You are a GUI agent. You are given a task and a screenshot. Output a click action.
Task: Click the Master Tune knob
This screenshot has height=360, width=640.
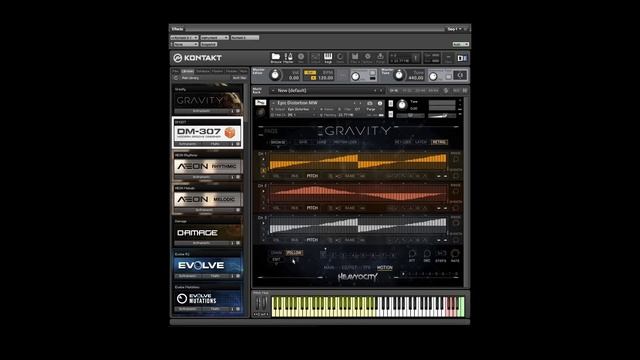[399, 75]
